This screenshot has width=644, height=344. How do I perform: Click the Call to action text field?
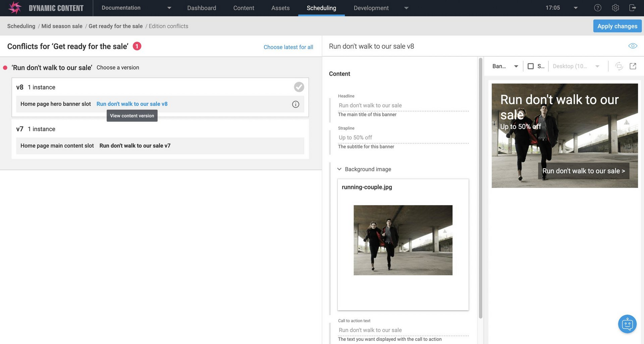click(403, 330)
